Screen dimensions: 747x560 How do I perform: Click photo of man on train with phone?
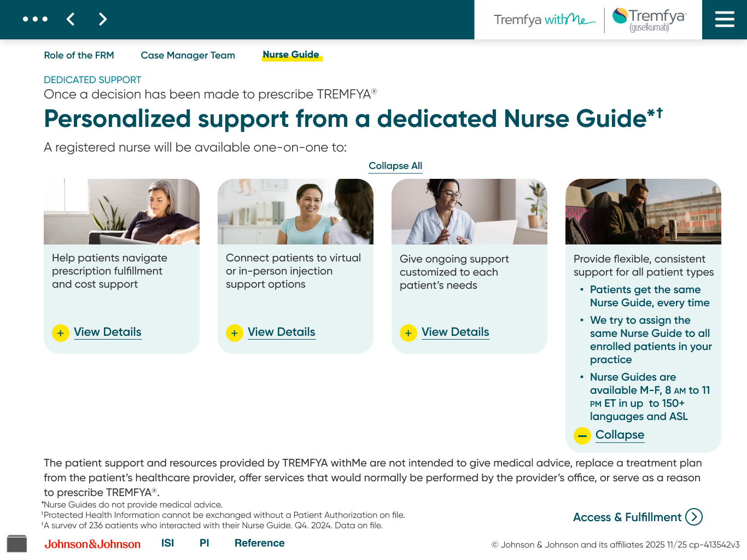tap(643, 212)
